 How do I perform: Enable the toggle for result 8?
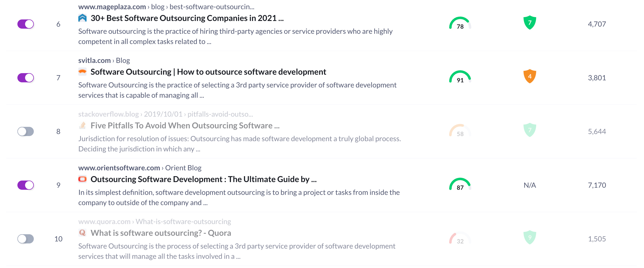pos(26,132)
